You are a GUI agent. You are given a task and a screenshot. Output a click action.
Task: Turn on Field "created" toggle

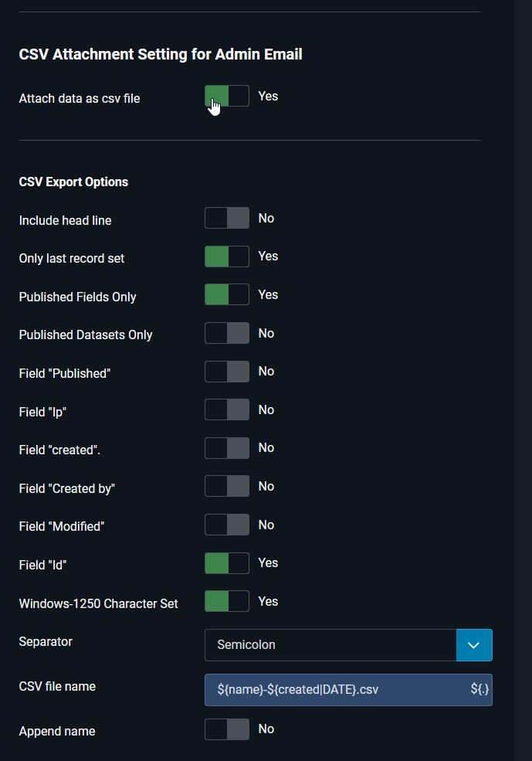click(227, 448)
